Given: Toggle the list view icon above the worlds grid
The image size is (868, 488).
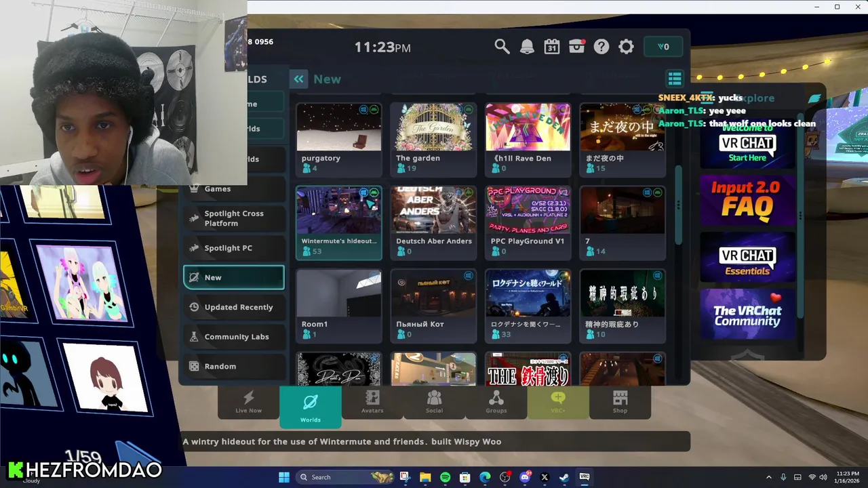Looking at the screenshot, I should coord(675,79).
